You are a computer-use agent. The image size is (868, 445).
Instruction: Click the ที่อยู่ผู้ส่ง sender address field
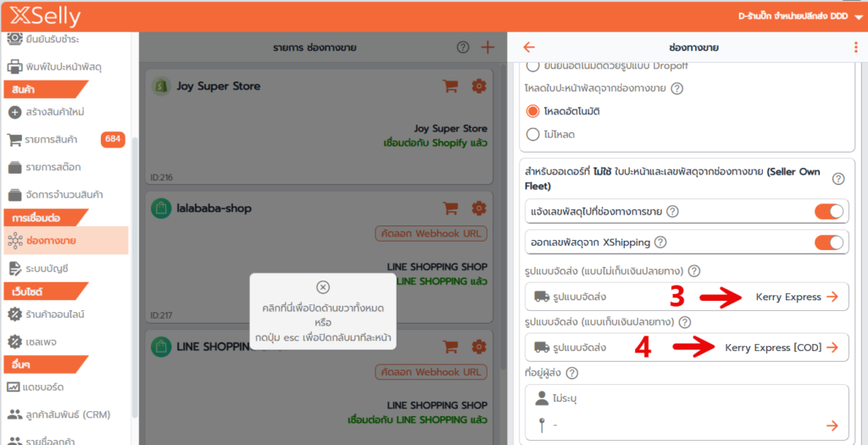click(687, 412)
